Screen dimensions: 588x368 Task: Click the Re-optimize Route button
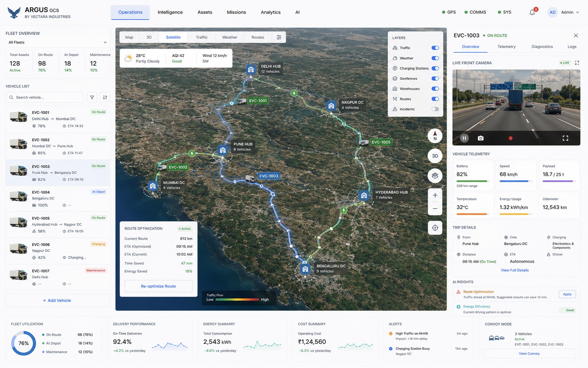(x=158, y=286)
